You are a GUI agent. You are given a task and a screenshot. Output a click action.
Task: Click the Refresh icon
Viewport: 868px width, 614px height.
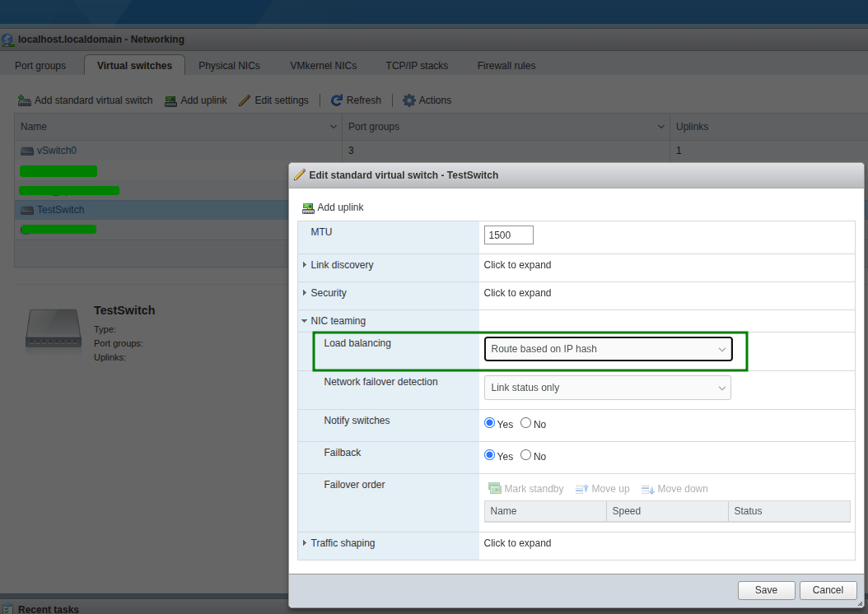(337, 100)
